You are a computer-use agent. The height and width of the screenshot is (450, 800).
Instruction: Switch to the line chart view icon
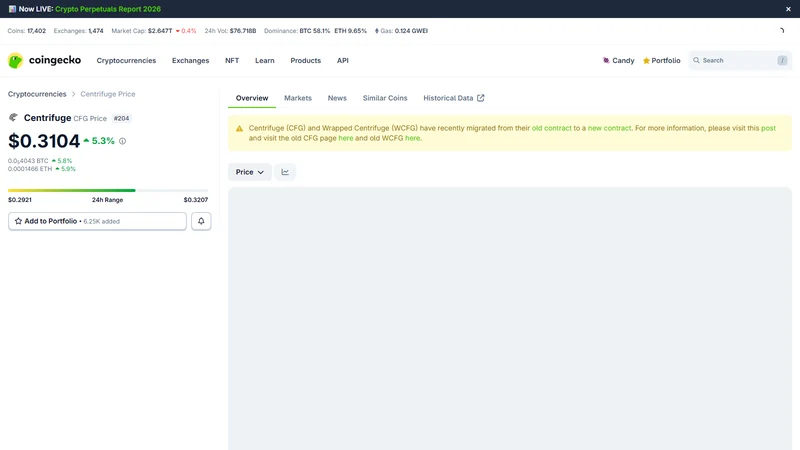(x=285, y=172)
